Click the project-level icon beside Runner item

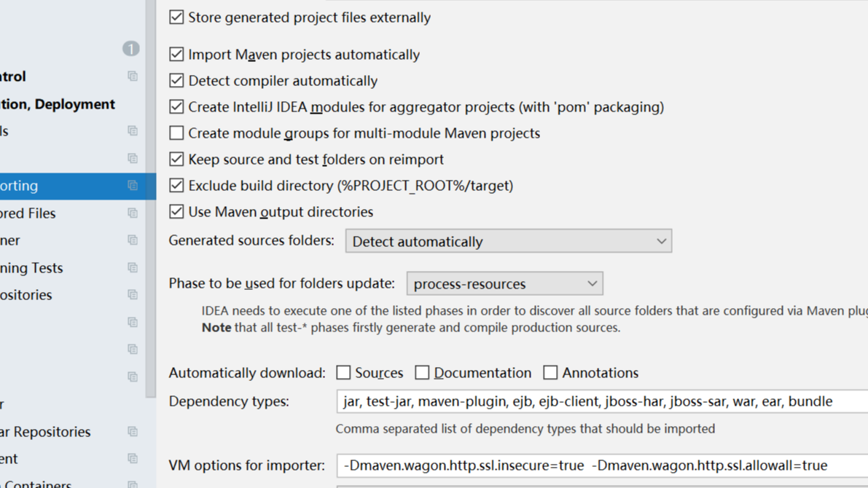click(133, 240)
